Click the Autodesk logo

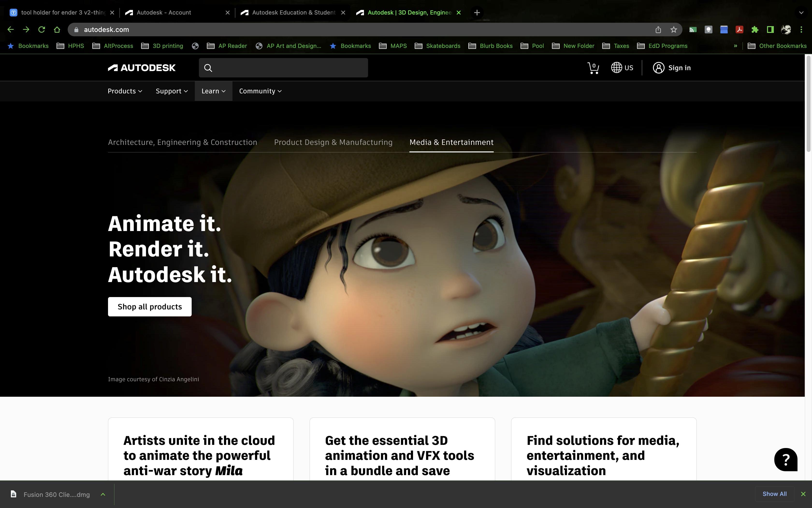tap(141, 68)
